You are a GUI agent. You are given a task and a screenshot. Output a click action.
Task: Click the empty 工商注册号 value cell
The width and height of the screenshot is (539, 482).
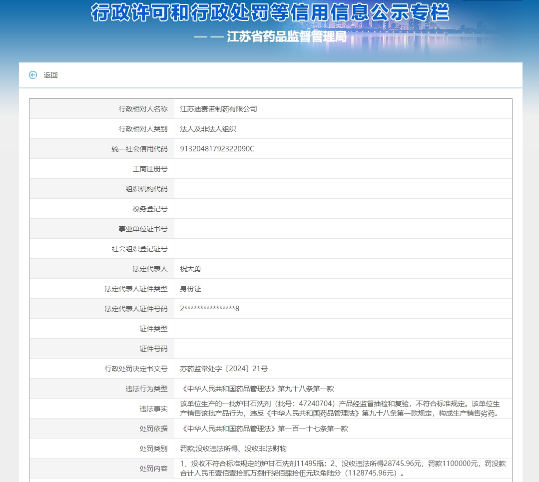(x=343, y=169)
